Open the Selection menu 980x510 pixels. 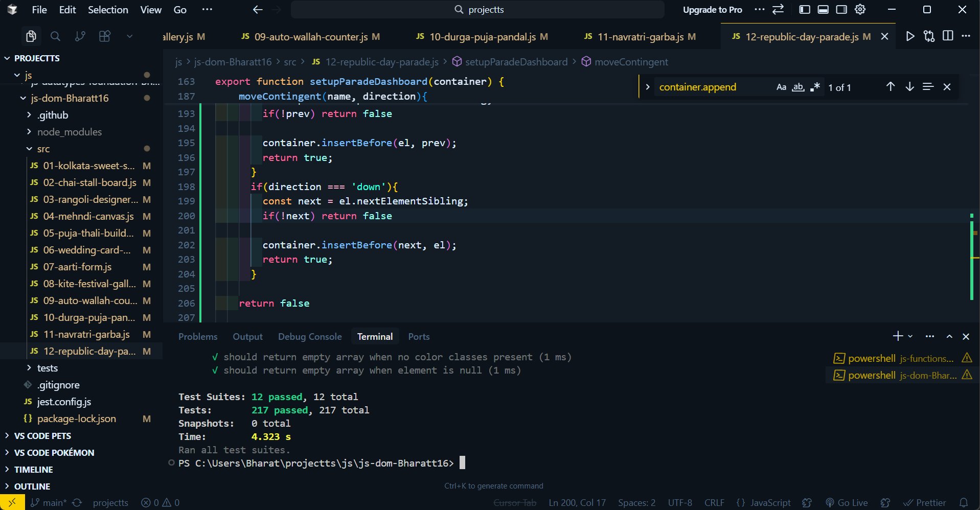108,10
